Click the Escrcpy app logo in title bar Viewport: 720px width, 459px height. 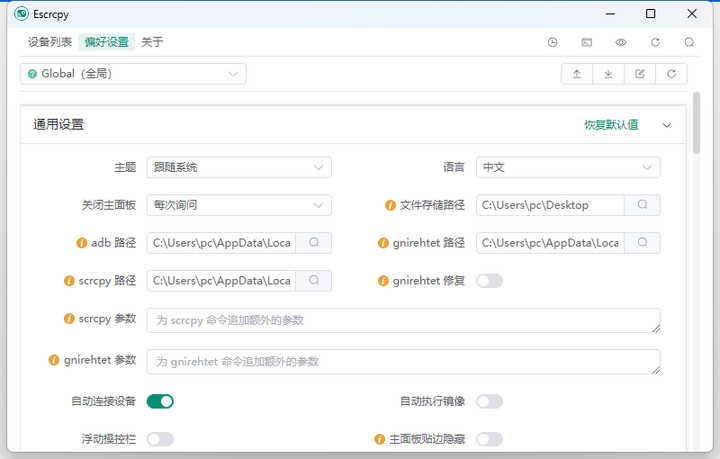(x=21, y=14)
